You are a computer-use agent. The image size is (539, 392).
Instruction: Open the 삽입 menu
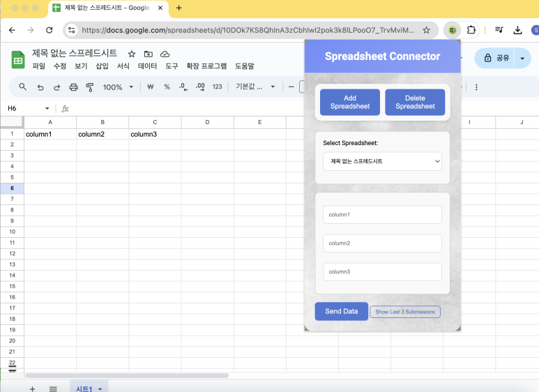pyautogui.click(x=102, y=66)
